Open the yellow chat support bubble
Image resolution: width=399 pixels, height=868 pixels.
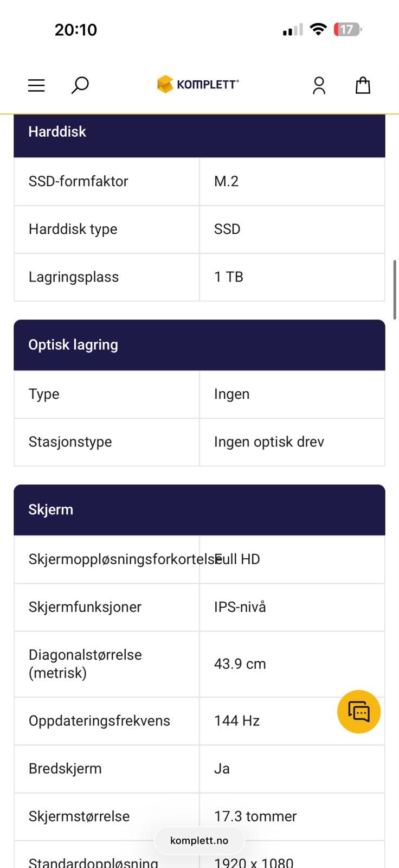pos(359,712)
